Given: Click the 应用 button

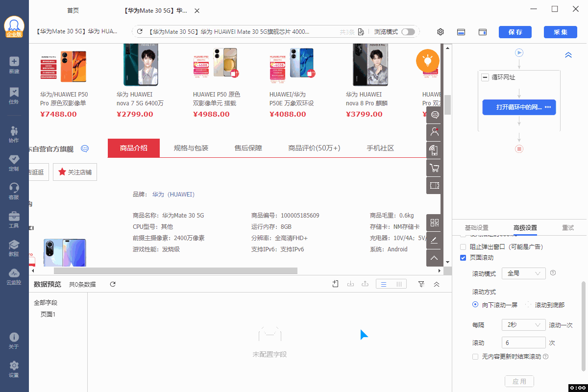Looking at the screenshot, I should click(519, 381).
